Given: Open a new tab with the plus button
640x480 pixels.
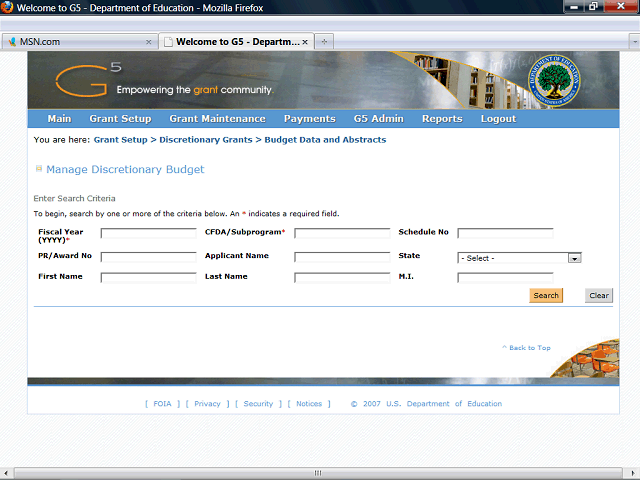Looking at the screenshot, I should [324, 42].
